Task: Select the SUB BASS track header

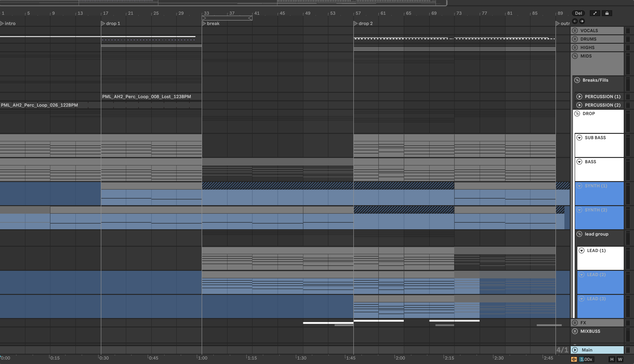Action: coord(599,145)
